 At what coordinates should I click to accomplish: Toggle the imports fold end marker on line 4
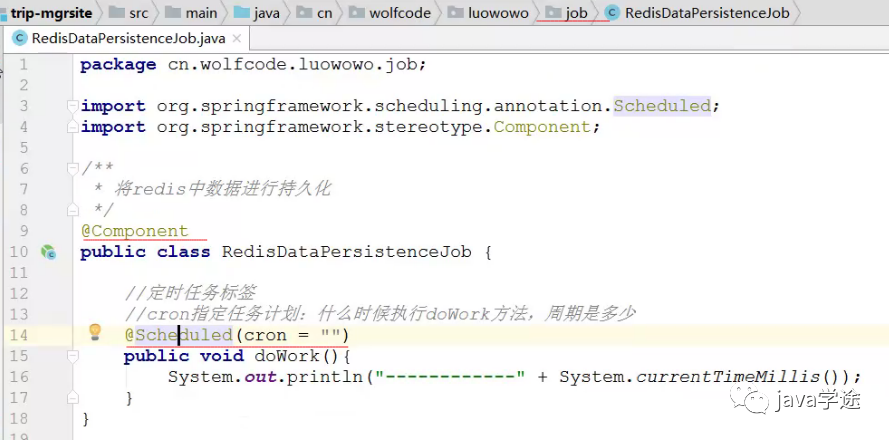point(72,127)
